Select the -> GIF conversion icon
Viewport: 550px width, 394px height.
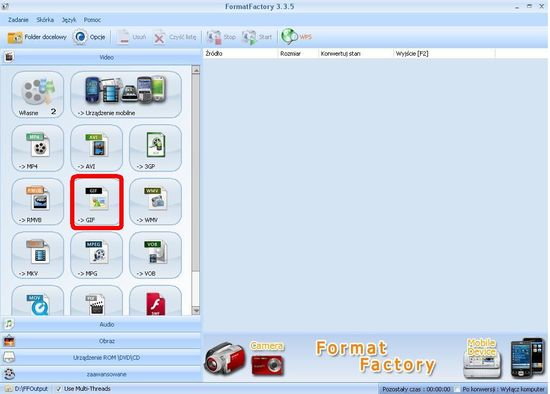(x=97, y=202)
